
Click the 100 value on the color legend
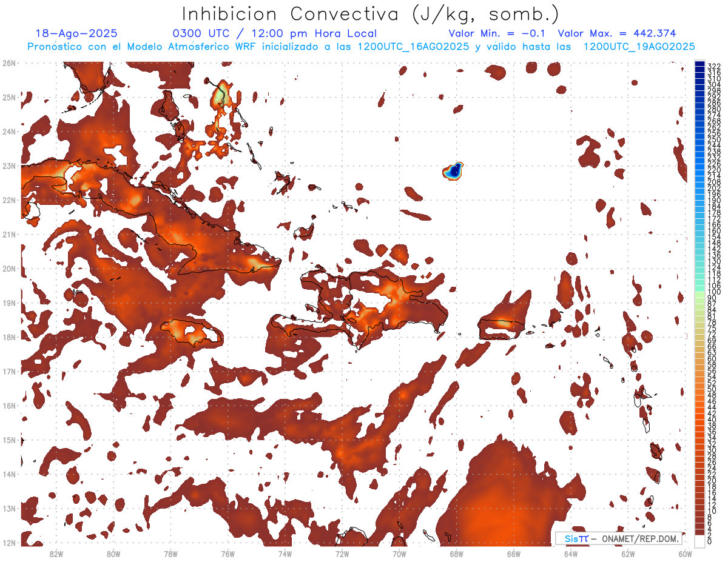tap(713, 292)
